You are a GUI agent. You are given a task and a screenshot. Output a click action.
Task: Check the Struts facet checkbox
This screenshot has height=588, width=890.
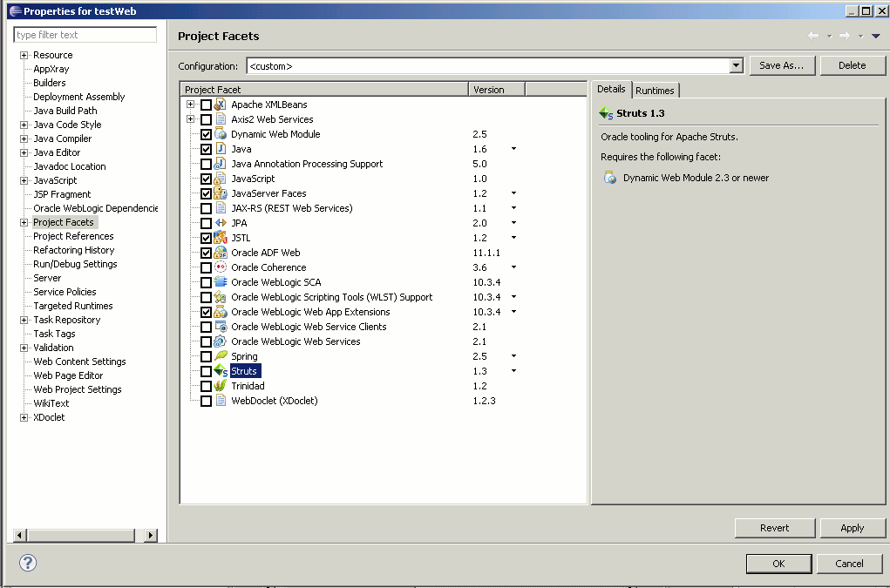(206, 371)
